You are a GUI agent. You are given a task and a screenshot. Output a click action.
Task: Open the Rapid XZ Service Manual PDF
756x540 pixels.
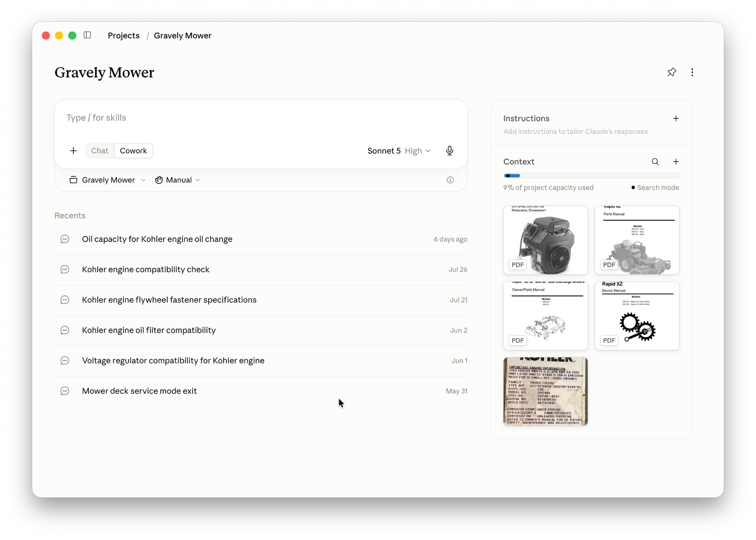click(637, 316)
